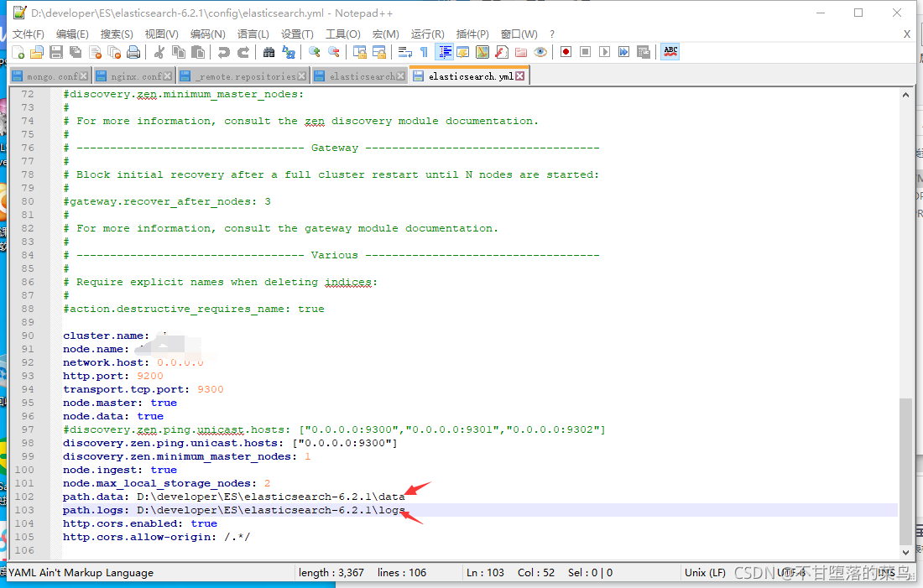Open the 编码(N) menu

pyautogui.click(x=208, y=34)
